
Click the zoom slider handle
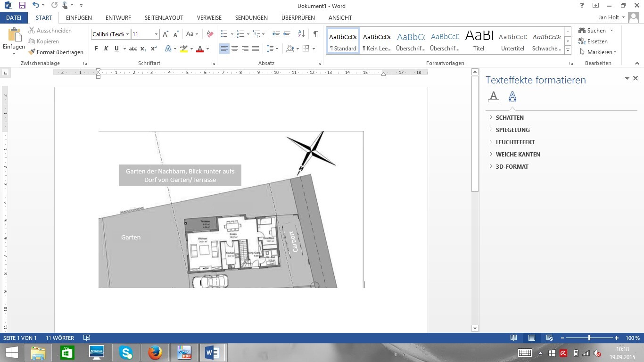click(x=589, y=338)
